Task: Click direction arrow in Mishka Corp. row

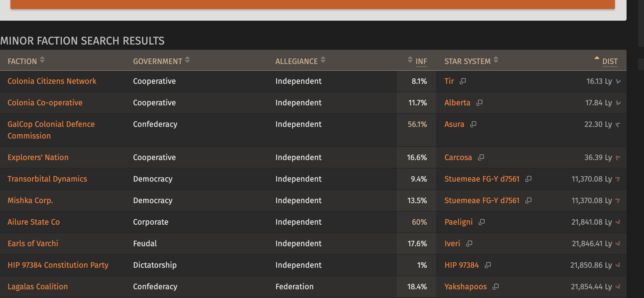Action: tap(618, 201)
